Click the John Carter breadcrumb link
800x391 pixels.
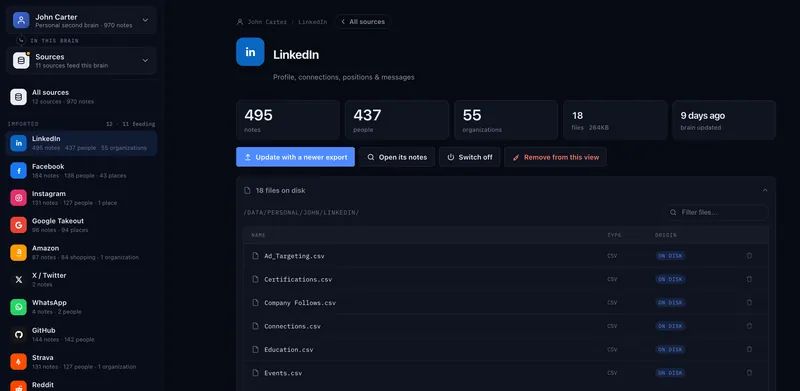pyautogui.click(x=267, y=22)
